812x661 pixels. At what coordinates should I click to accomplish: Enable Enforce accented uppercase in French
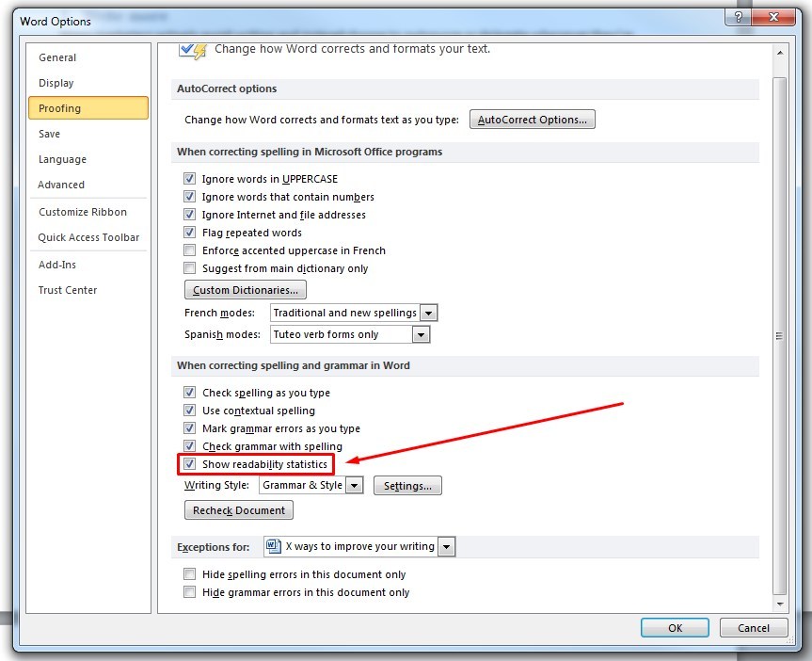click(189, 250)
